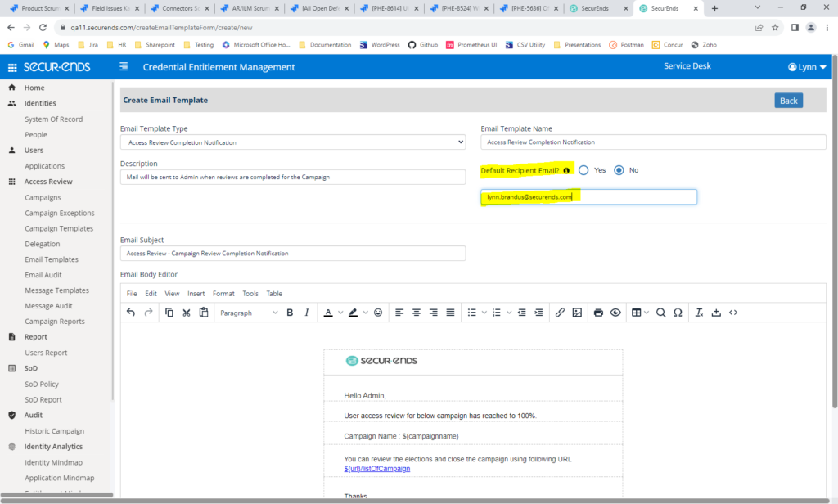Align text right
Viewport: 838px width, 504px height.
coord(434,313)
